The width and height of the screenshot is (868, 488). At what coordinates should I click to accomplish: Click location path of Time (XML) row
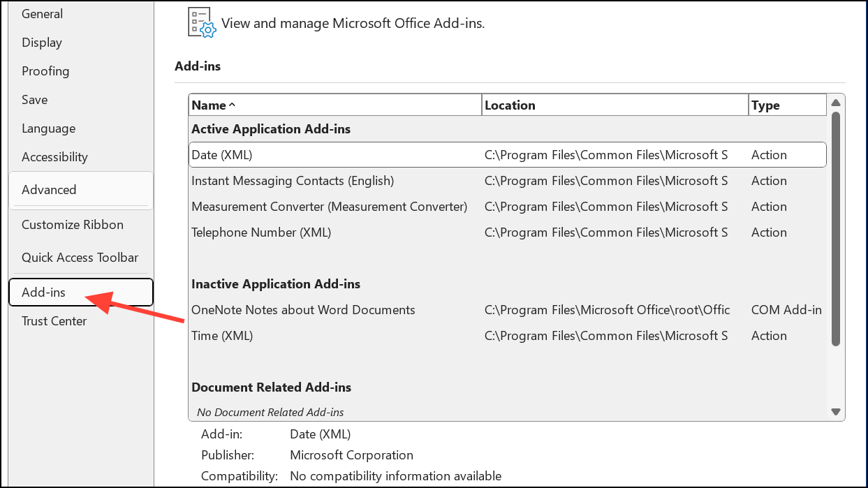coord(606,336)
